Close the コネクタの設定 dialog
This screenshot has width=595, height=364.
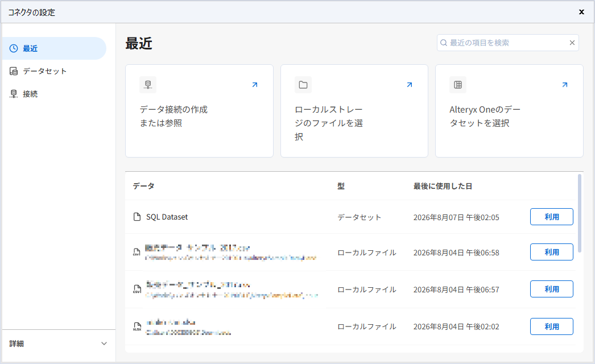point(581,12)
